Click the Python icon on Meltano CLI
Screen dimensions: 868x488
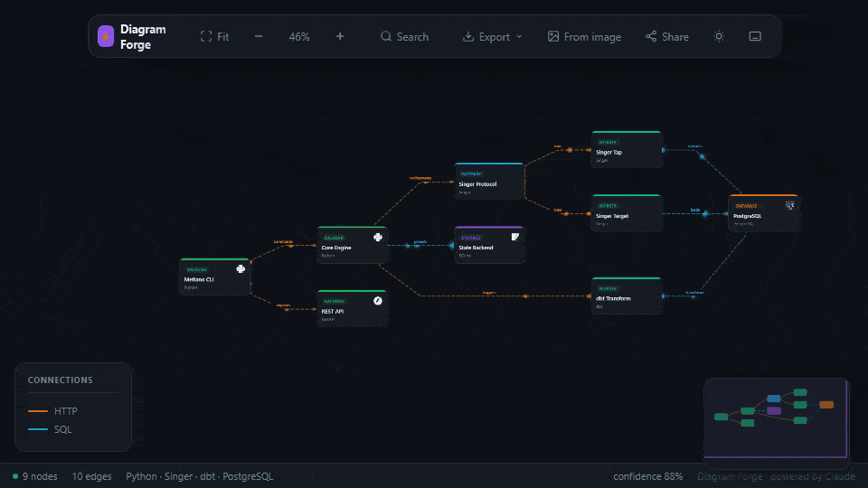[241, 269]
